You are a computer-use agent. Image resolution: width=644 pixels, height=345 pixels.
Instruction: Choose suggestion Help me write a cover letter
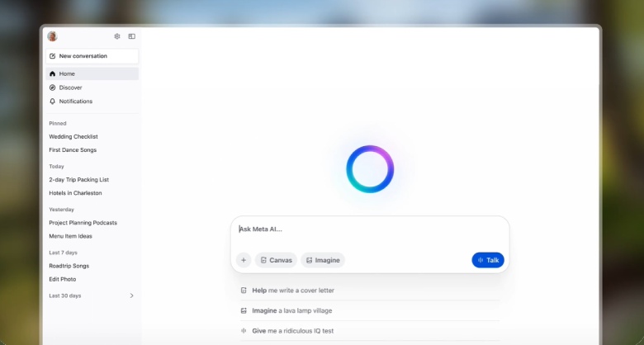pos(370,291)
